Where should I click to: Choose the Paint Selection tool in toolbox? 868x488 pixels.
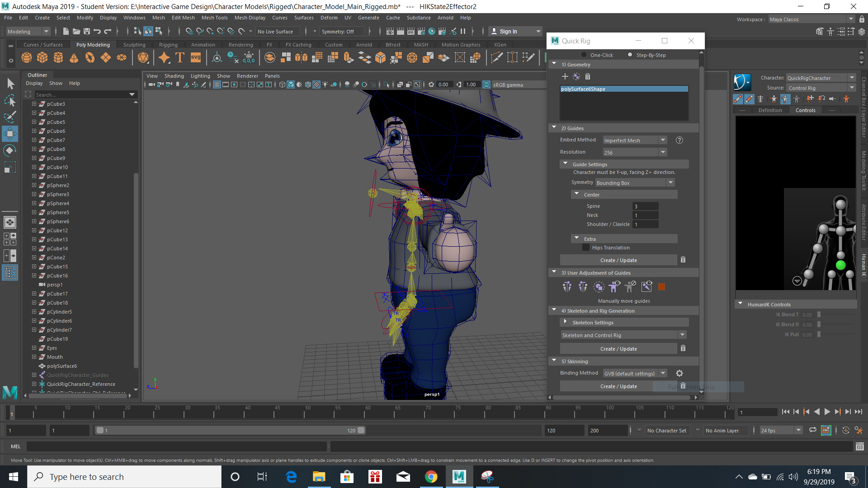(10, 117)
